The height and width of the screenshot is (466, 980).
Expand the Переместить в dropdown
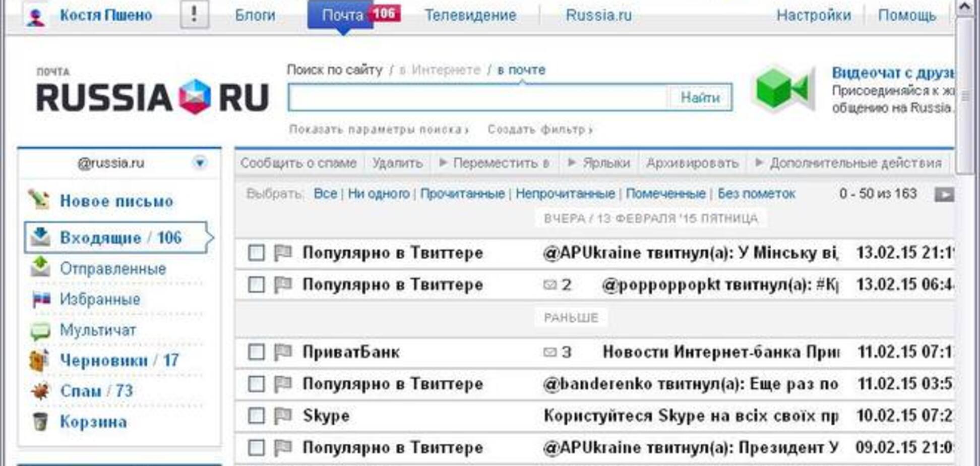click(x=497, y=163)
